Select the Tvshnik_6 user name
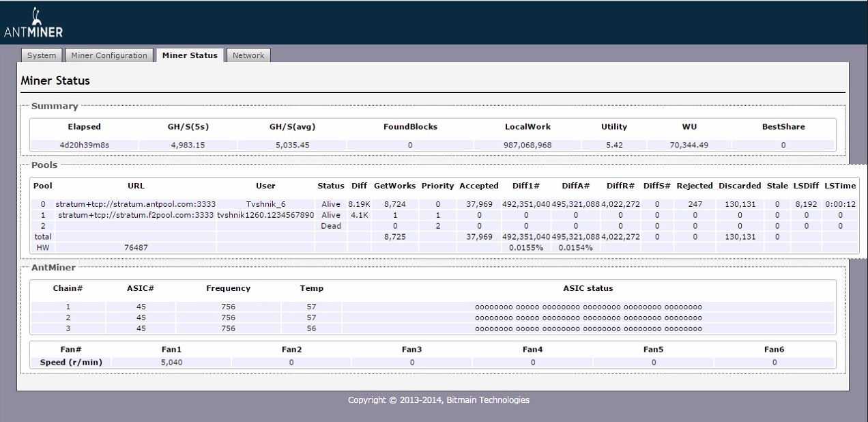Image resolution: width=868 pixels, height=422 pixels. coord(265,204)
